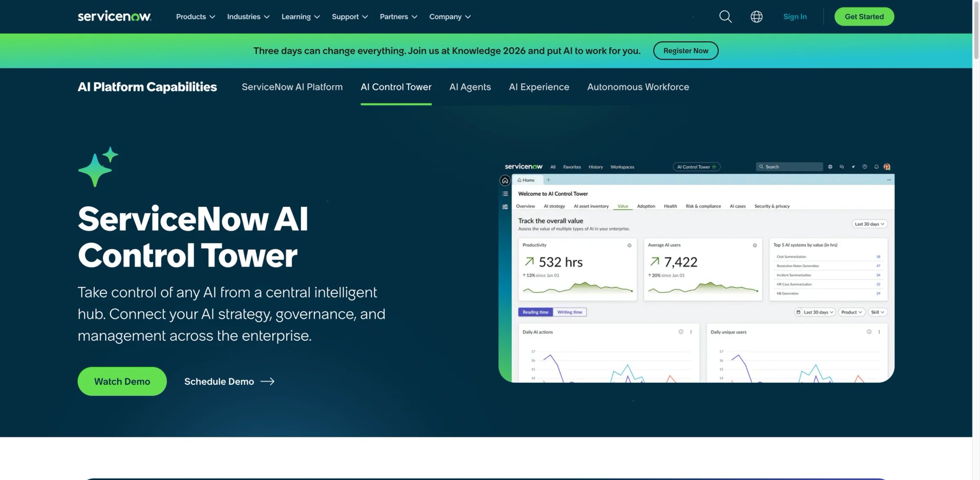Click the chat bubbles icon in dashboard header

842,167
